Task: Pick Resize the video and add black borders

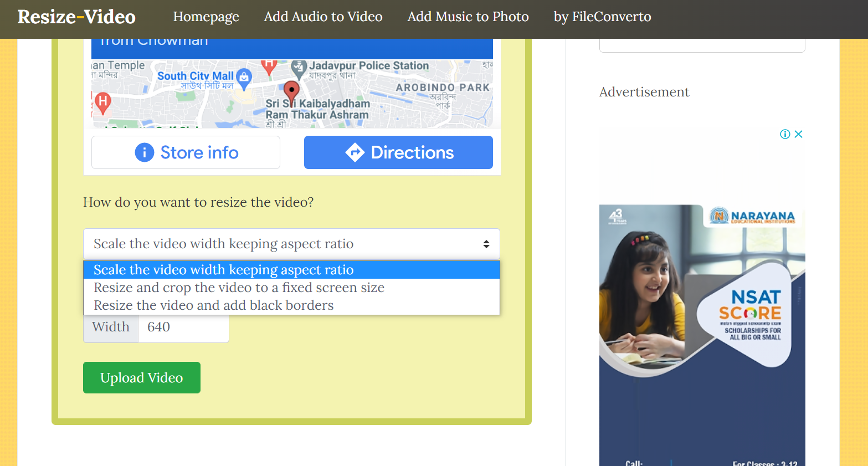Action: (291, 305)
